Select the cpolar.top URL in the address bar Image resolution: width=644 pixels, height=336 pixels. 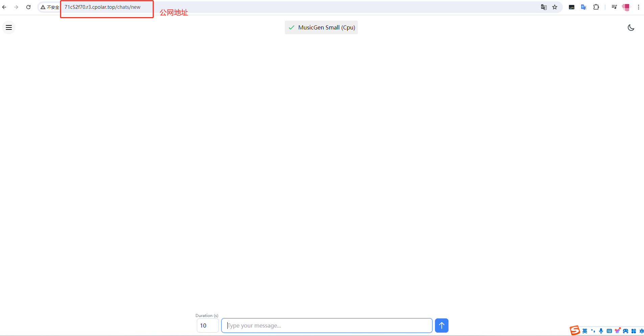point(102,7)
